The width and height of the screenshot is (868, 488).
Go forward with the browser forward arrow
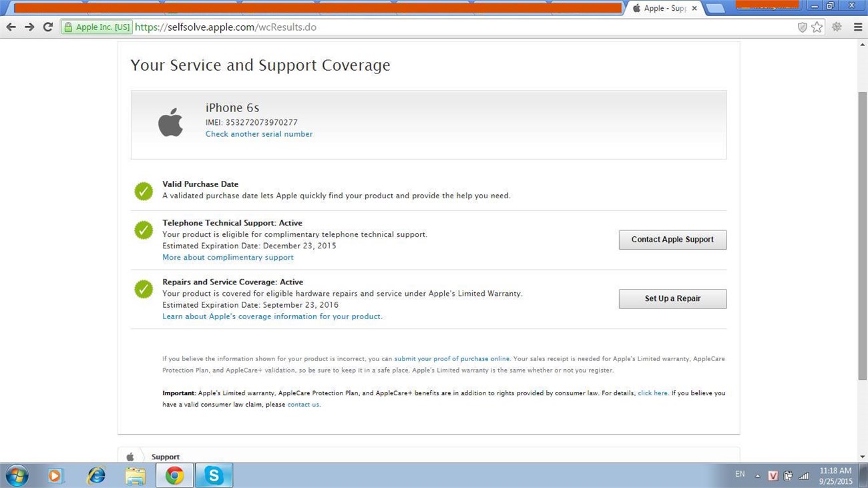(29, 27)
